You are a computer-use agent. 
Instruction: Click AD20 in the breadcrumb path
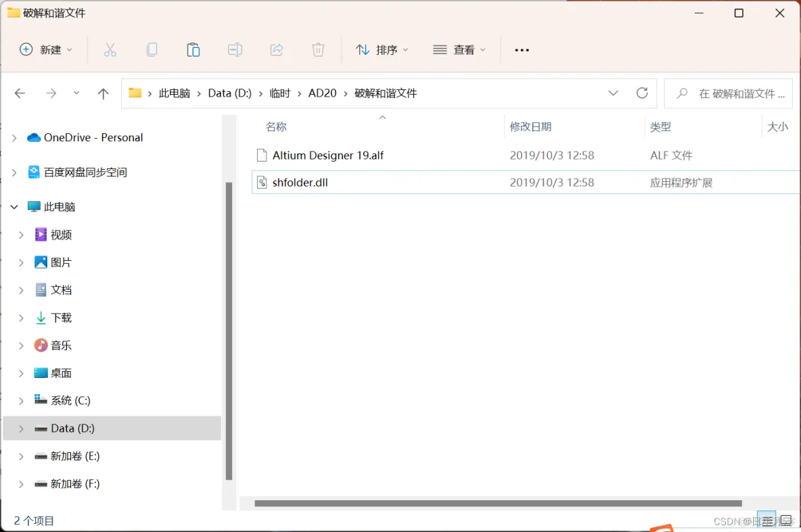322,93
